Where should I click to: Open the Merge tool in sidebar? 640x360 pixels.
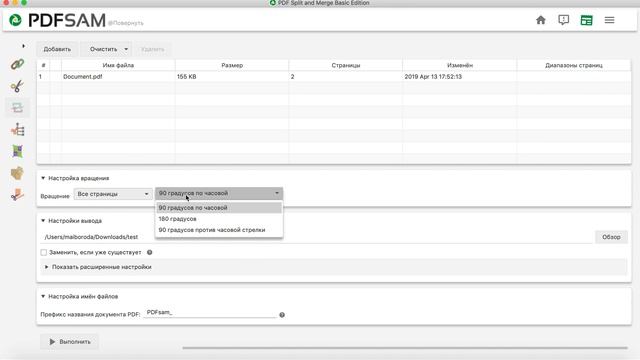[x=17, y=64]
